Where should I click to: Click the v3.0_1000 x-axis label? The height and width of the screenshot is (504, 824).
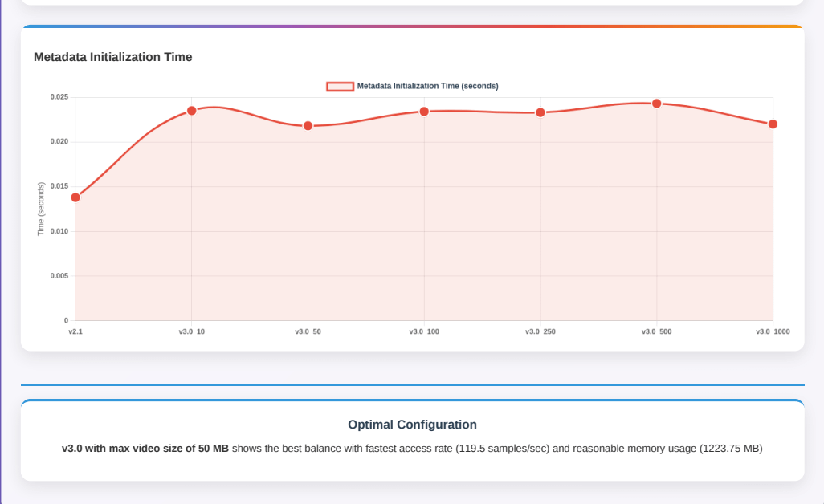coord(773,331)
